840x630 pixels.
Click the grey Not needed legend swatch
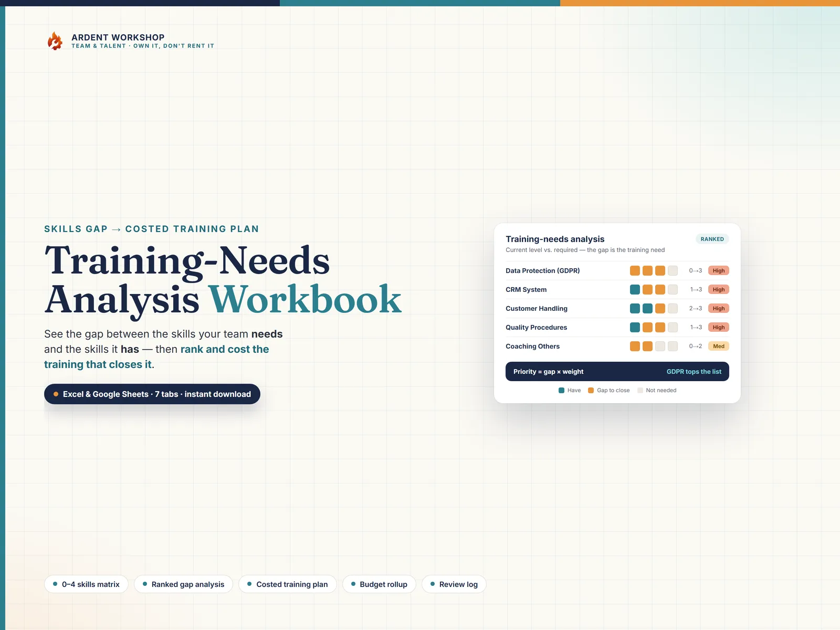[x=640, y=391]
